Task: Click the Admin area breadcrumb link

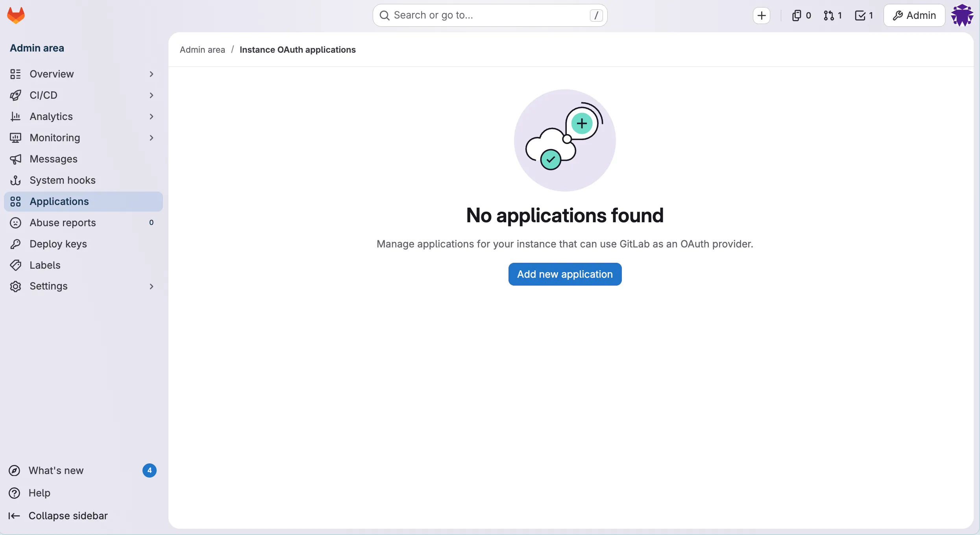Action: point(203,50)
